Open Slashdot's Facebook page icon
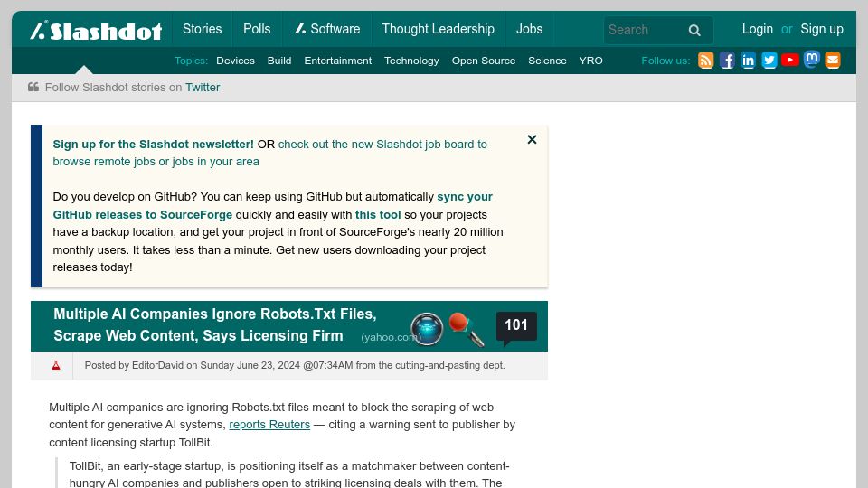 [x=727, y=61]
